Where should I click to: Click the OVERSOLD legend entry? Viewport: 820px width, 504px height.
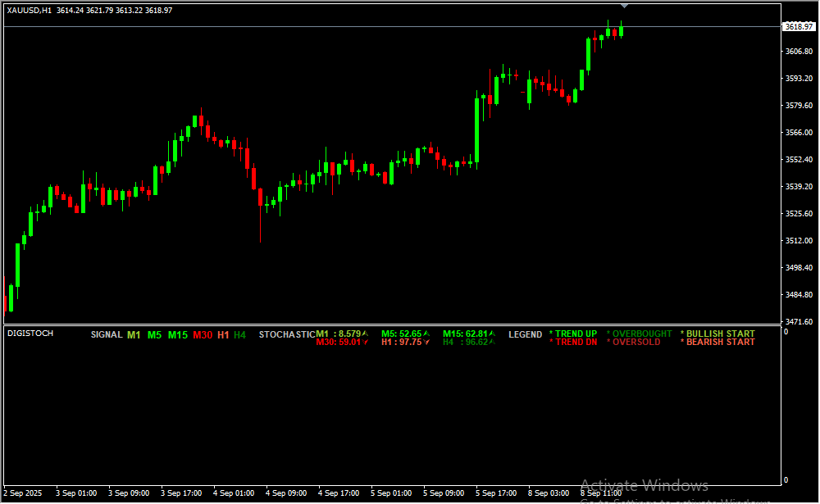[634, 343]
